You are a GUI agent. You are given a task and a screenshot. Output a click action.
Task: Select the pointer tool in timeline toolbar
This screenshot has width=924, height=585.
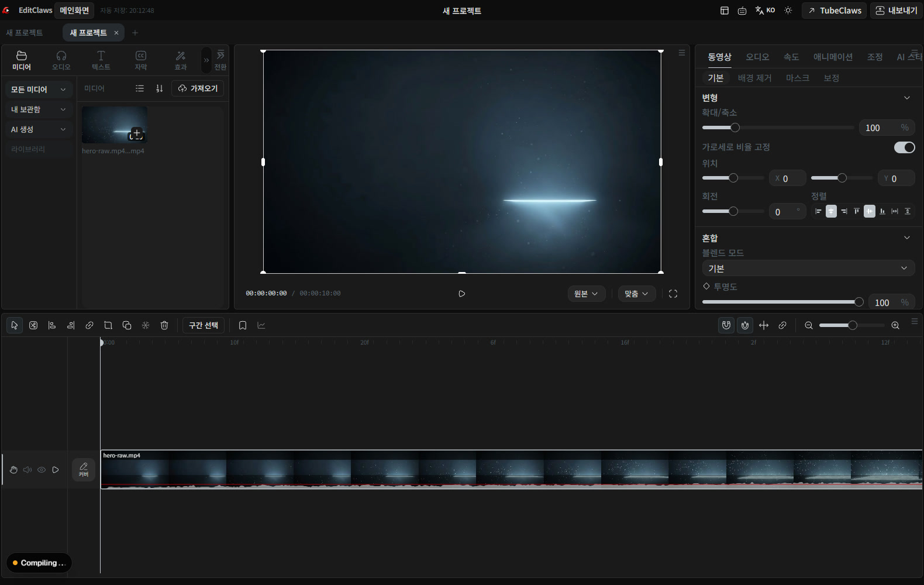[x=15, y=325]
